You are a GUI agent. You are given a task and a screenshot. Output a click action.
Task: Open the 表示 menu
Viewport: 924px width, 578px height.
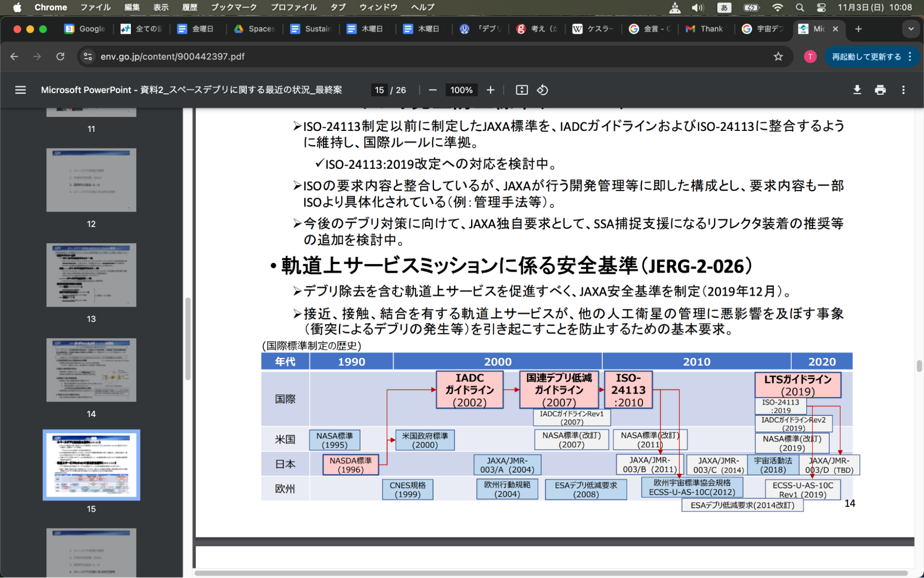(x=161, y=7)
